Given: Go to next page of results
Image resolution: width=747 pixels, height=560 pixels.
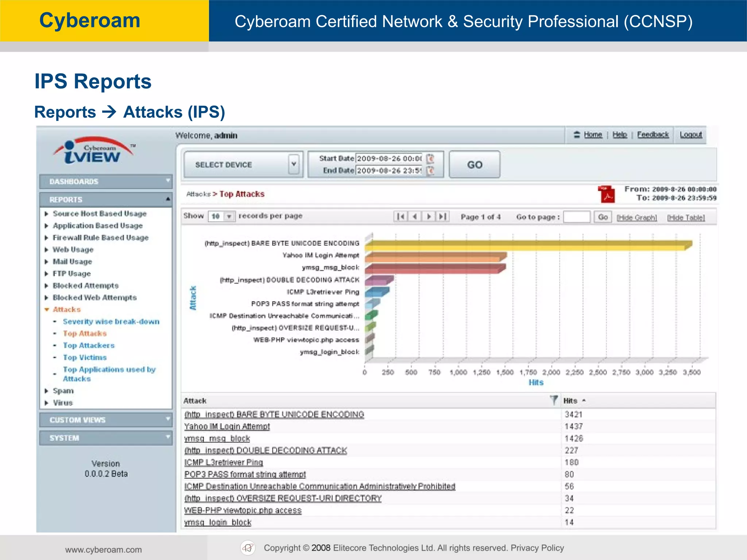Looking at the screenshot, I should pyautogui.click(x=429, y=217).
